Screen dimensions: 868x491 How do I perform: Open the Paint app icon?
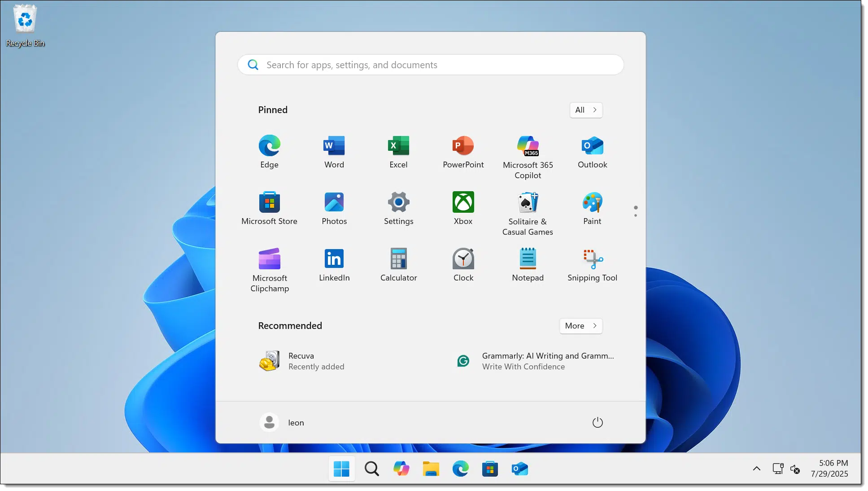coord(592,207)
